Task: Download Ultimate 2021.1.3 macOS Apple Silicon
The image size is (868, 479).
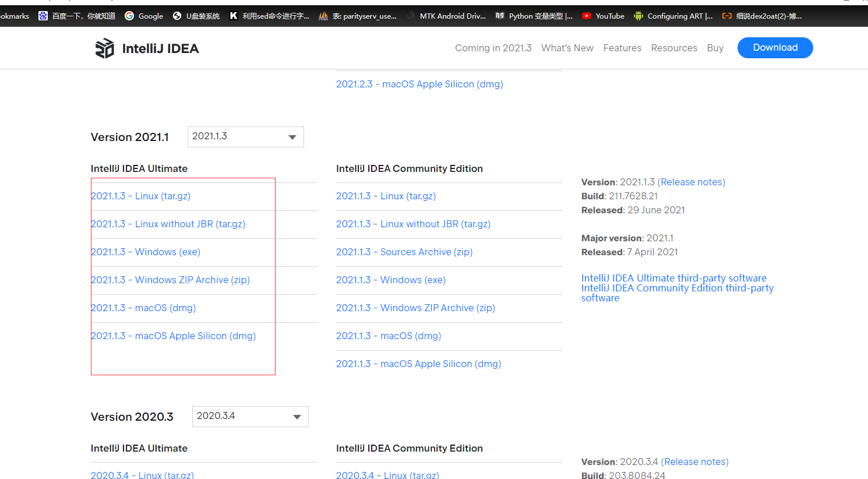Action: [x=173, y=336]
